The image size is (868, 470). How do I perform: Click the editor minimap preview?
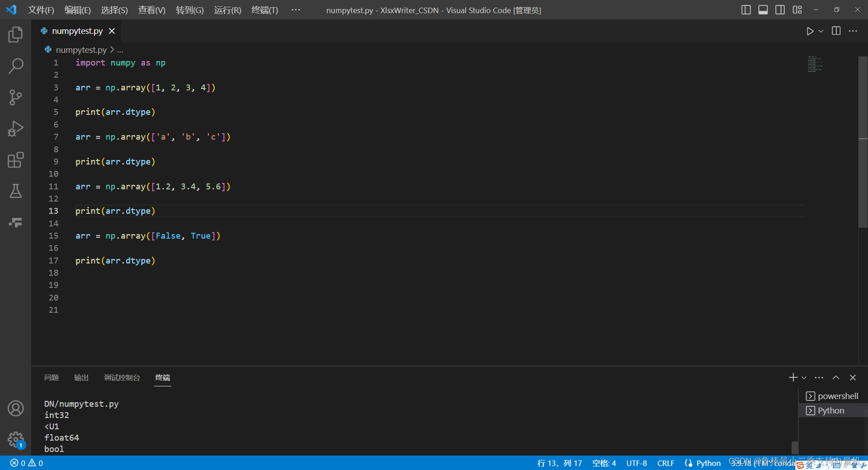pyautogui.click(x=815, y=64)
